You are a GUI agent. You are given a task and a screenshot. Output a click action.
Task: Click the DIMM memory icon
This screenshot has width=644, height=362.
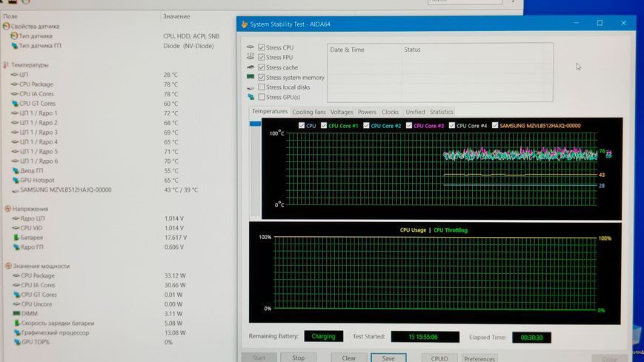tap(16, 313)
